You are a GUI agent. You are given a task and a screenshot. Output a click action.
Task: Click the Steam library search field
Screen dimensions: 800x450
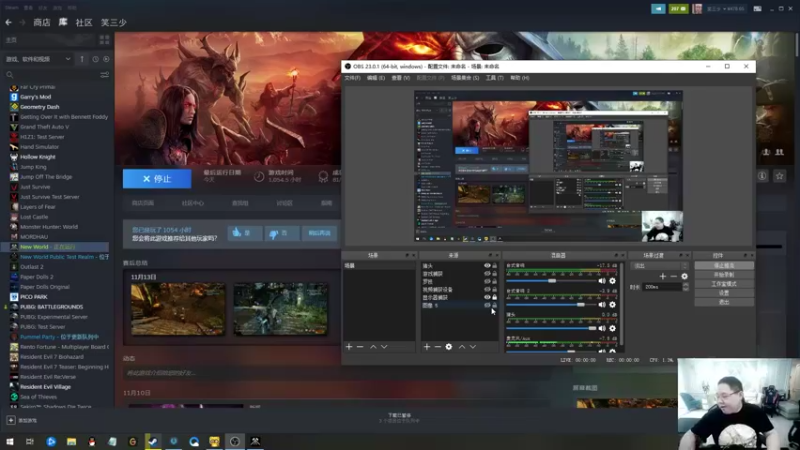(51, 75)
